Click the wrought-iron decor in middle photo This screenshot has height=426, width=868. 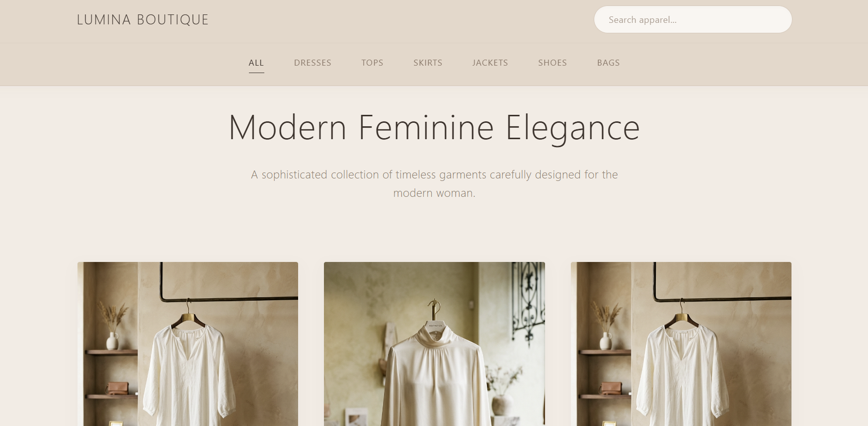[529, 303]
